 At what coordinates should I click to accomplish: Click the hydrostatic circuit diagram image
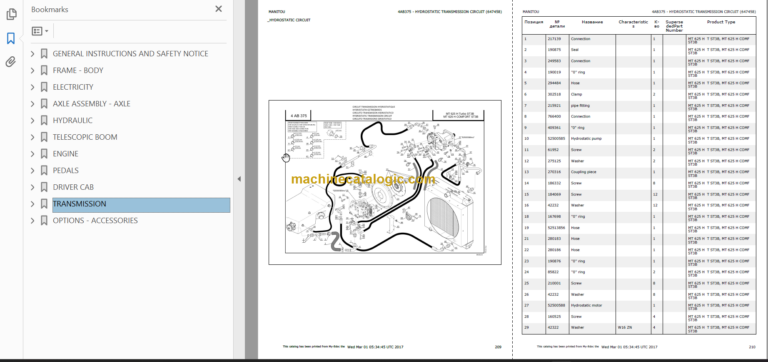coord(384,182)
